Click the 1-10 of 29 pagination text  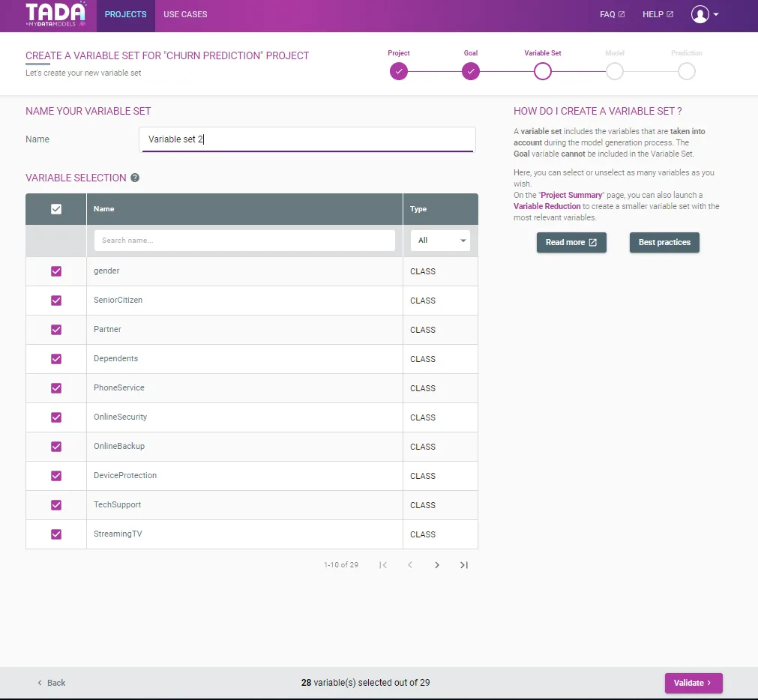[x=341, y=565]
